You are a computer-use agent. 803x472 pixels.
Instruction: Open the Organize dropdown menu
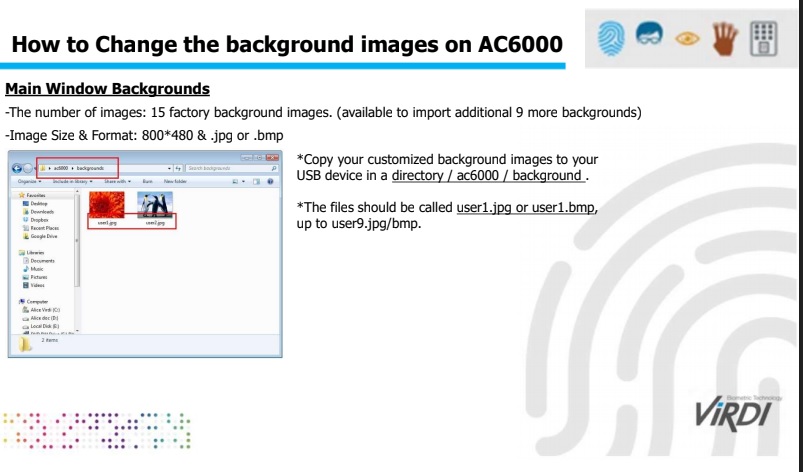tap(30, 181)
